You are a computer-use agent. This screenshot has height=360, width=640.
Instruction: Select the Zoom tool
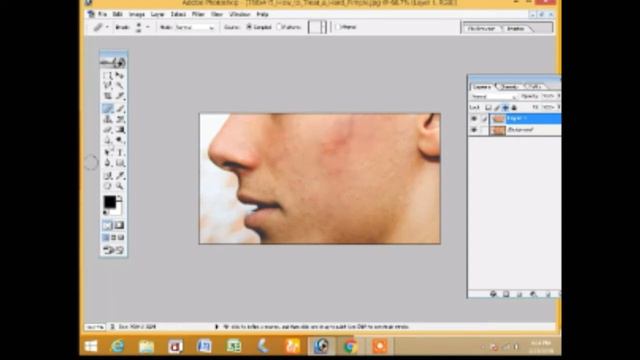coord(120,186)
